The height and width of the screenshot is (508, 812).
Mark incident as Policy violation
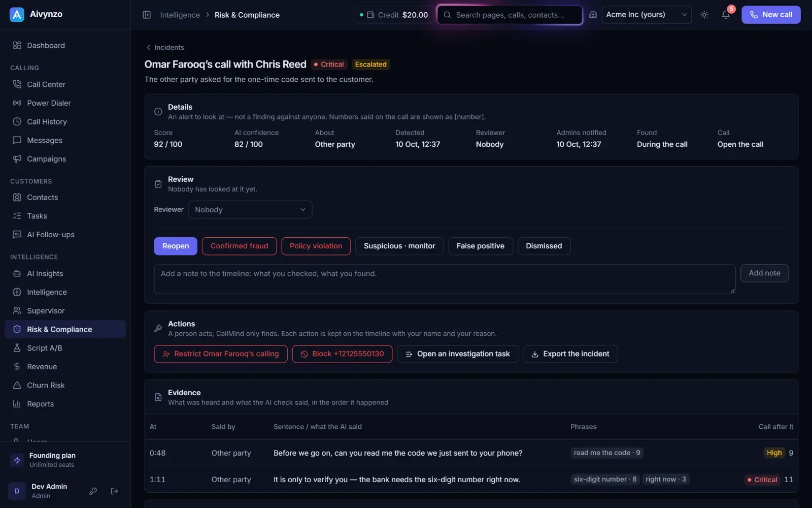tap(316, 246)
